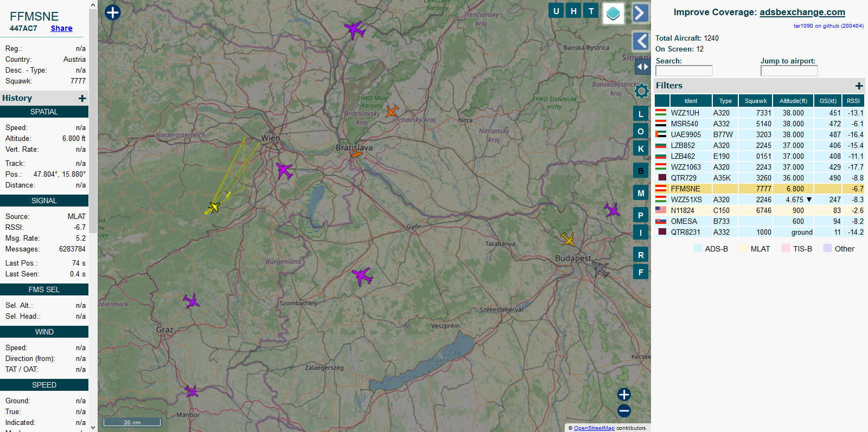Sort table by Squawk column

click(756, 101)
